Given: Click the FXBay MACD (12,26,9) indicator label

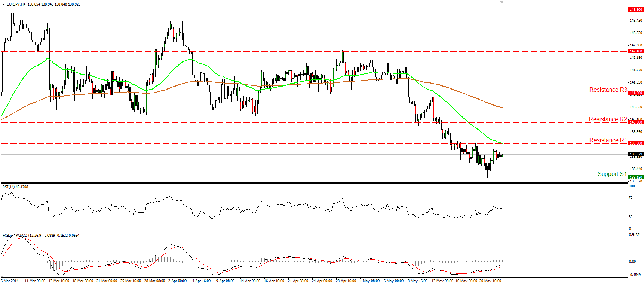Looking at the screenshot, I should point(41,235).
